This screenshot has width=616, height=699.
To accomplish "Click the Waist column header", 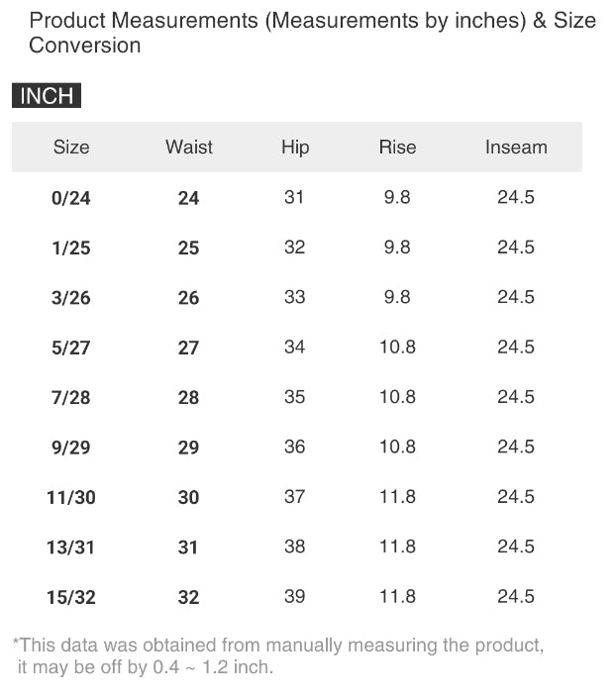I will coord(189,148).
